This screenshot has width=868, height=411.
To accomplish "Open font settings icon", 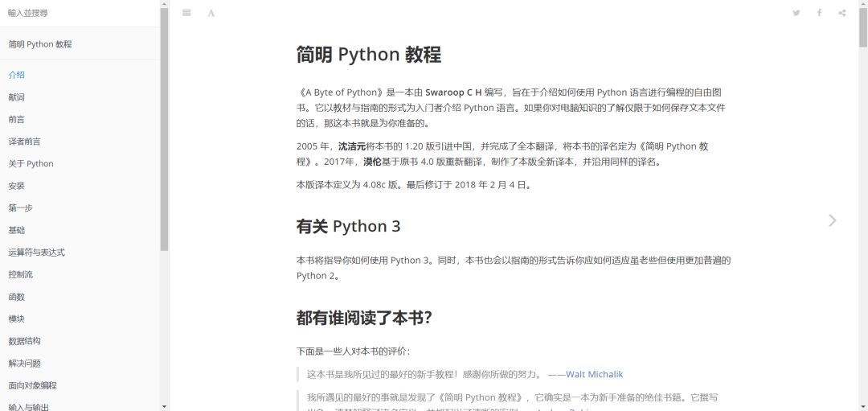I will [211, 13].
